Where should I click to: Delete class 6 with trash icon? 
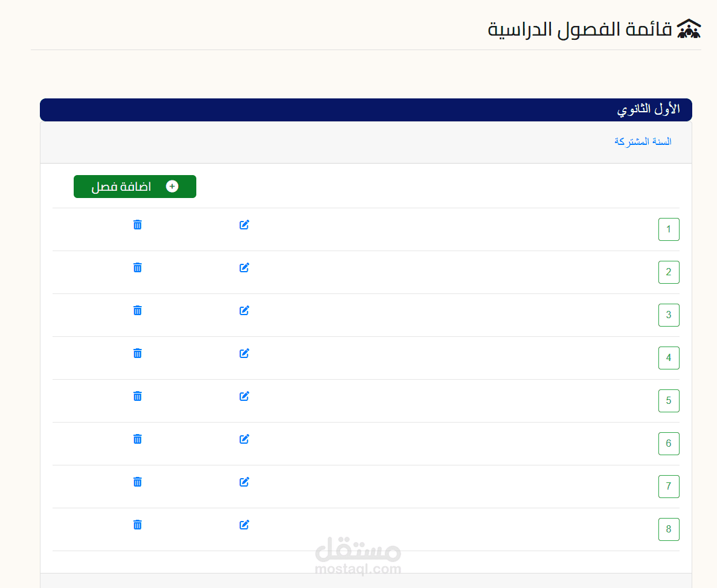click(x=137, y=439)
